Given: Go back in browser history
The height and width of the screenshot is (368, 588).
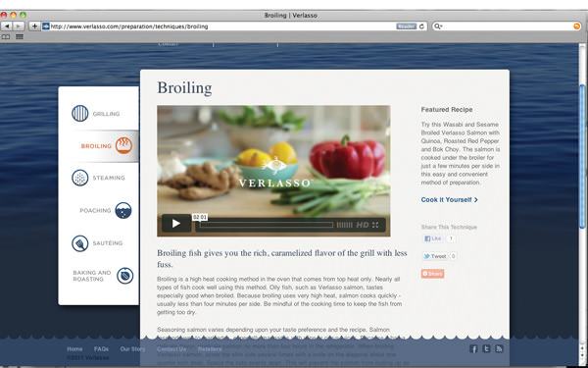Looking at the screenshot, I should [7, 26].
